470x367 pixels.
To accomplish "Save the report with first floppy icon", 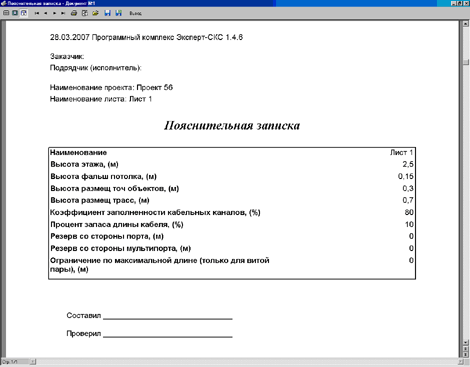I will coord(107,13).
